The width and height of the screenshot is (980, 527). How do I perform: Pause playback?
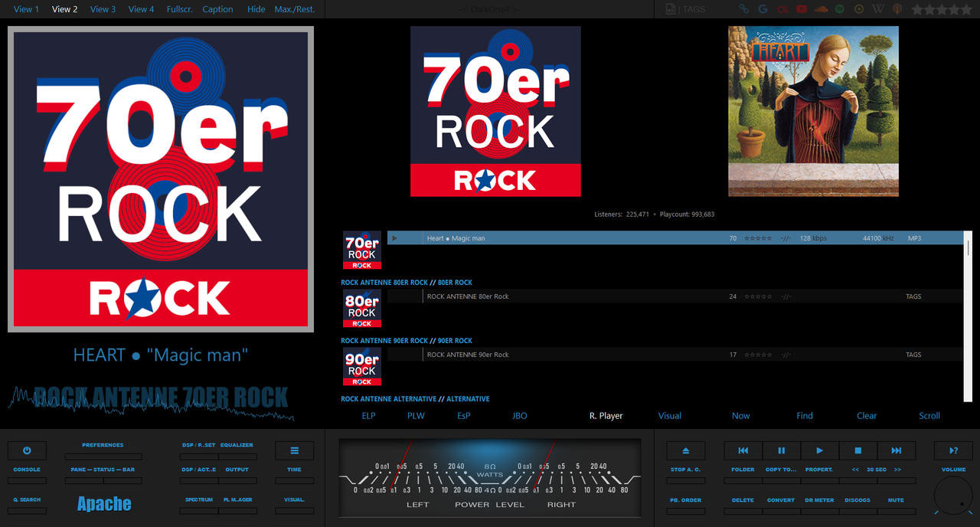pos(782,450)
